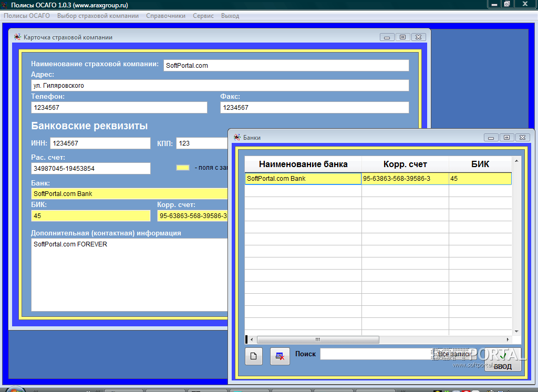
Task: Click the ИНН input field
Action: [x=100, y=143]
